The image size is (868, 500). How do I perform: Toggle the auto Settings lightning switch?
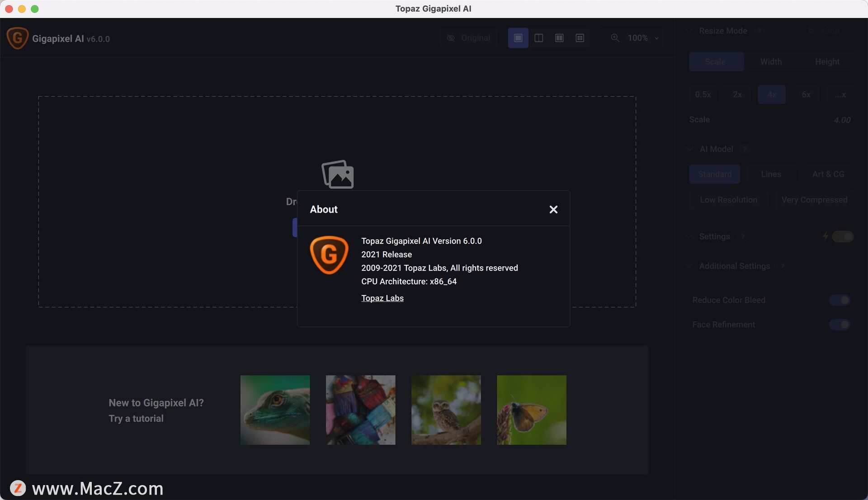coord(842,236)
